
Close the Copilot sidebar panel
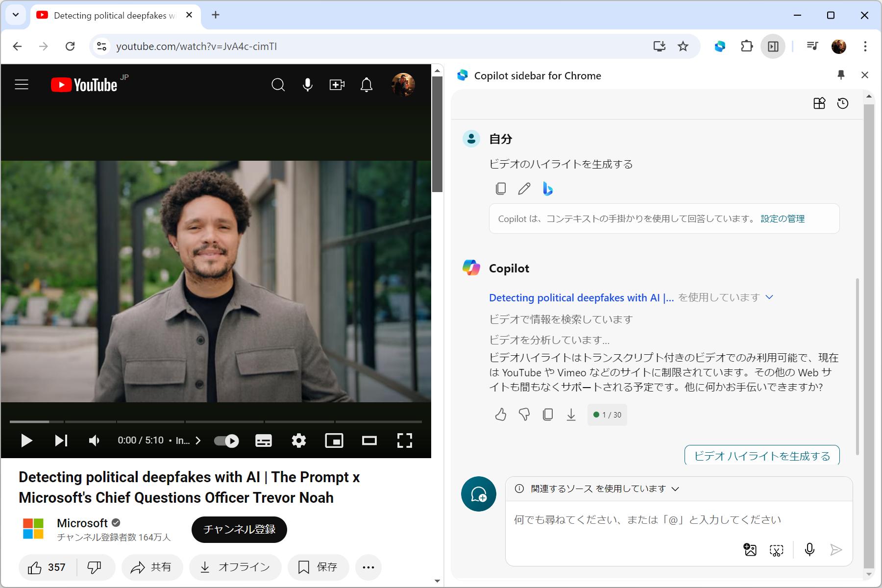865,75
